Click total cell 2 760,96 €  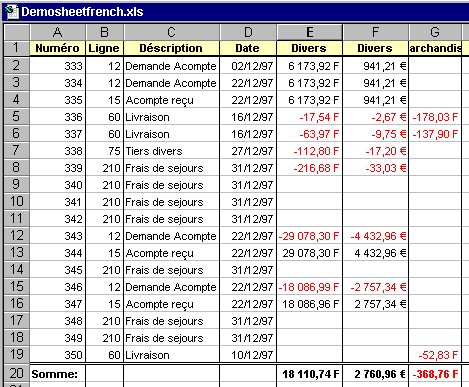click(376, 374)
